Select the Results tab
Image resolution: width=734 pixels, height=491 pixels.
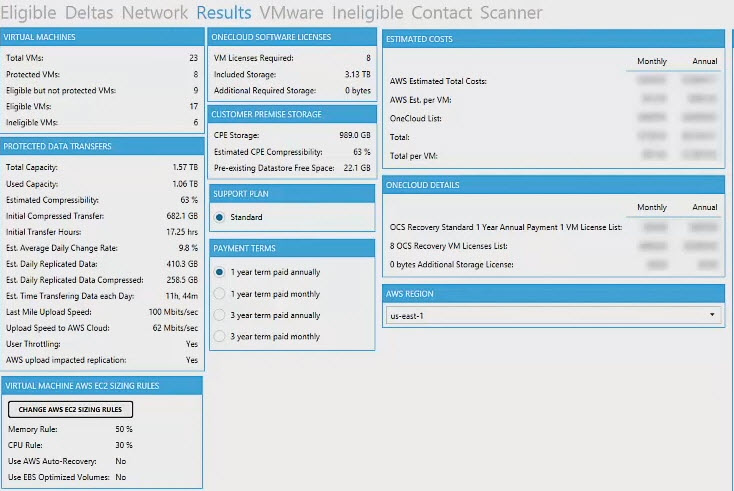(224, 13)
